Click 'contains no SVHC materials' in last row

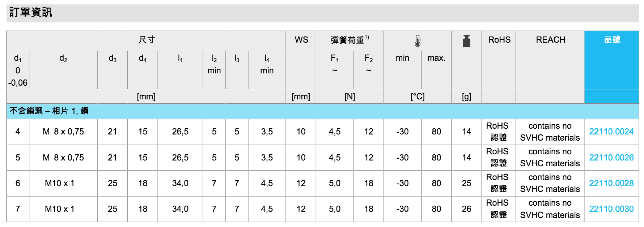coord(550,209)
